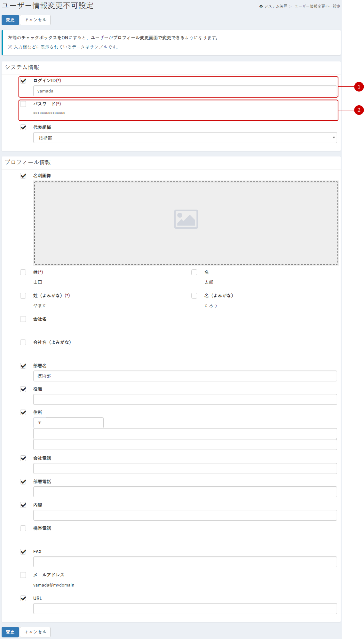Click the top 変更 button
The height and width of the screenshot is (639, 364).
point(10,20)
